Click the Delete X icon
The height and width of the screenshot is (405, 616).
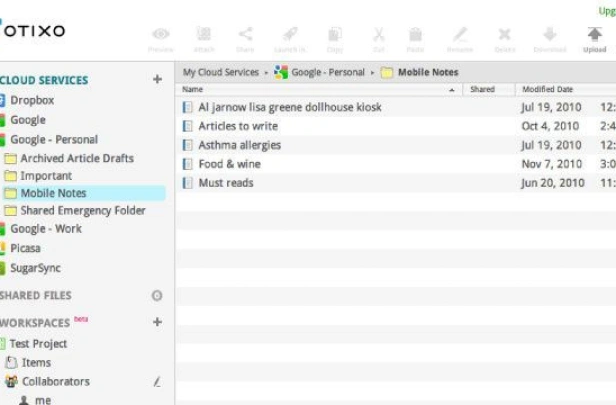tap(504, 35)
